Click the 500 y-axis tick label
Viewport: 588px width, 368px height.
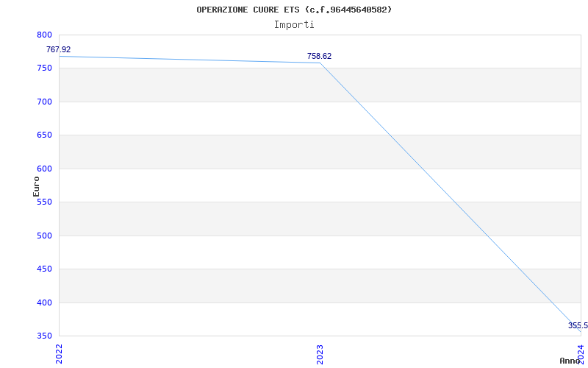pos(44,236)
